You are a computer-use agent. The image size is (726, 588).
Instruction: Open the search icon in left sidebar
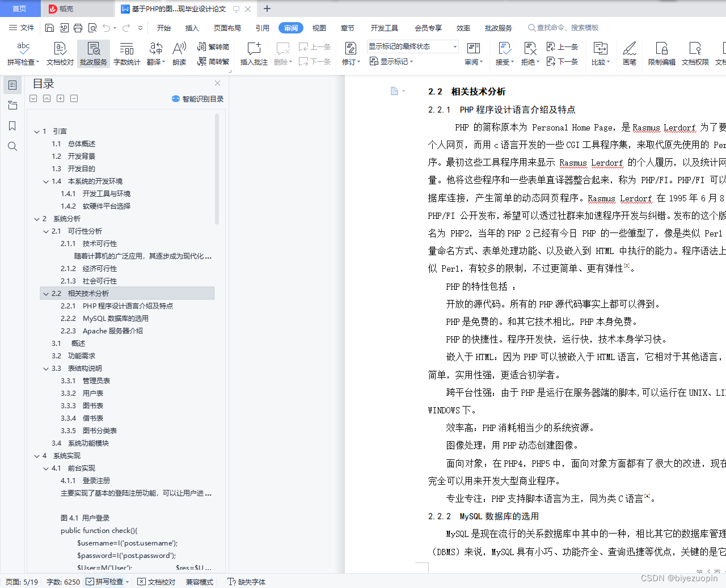click(x=12, y=146)
